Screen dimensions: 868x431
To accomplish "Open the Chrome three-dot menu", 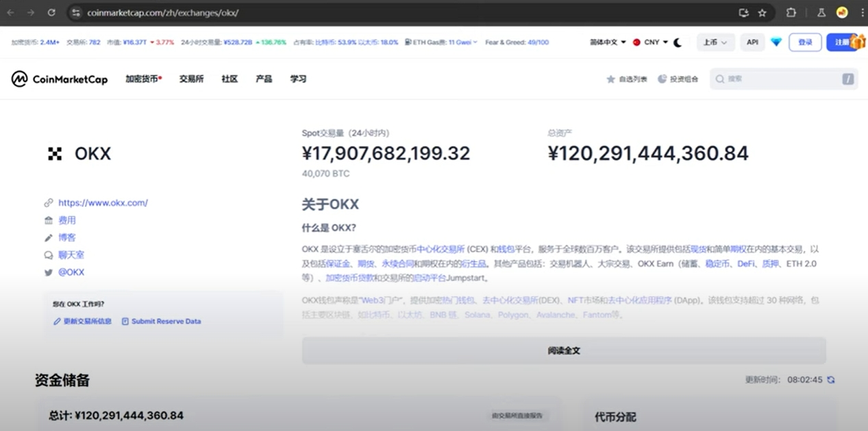I will (862, 12).
